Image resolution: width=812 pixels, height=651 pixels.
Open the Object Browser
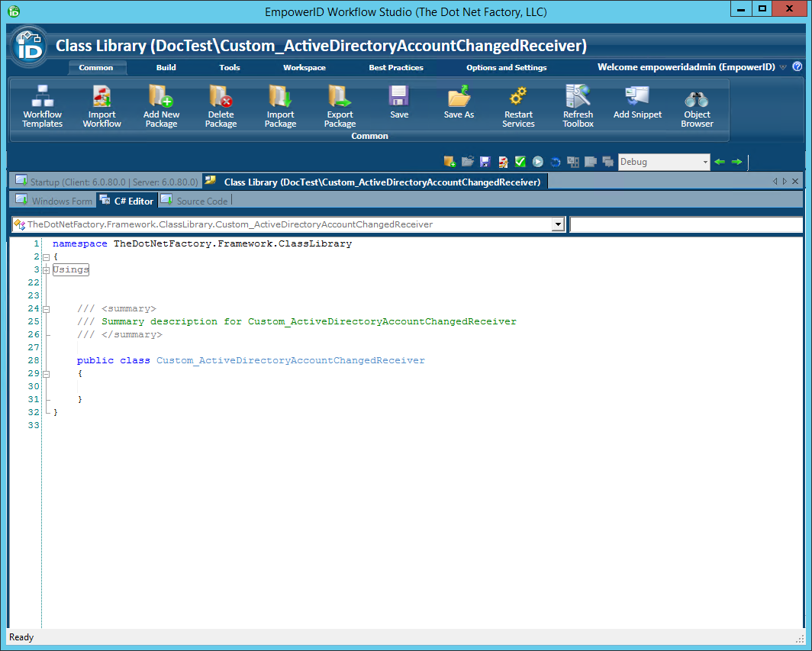(697, 105)
